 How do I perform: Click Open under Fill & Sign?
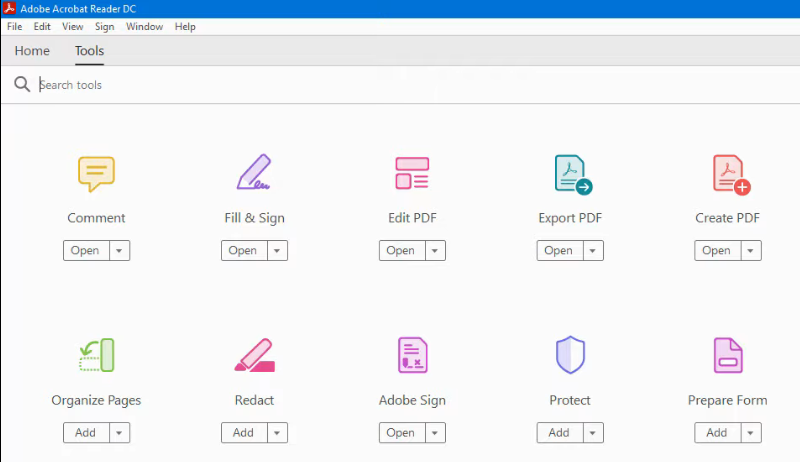[244, 250]
